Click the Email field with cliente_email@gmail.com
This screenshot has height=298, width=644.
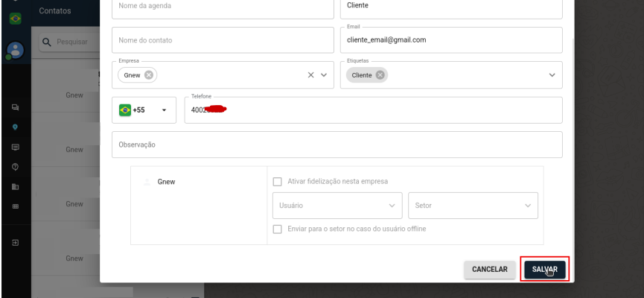[x=451, y=40]
